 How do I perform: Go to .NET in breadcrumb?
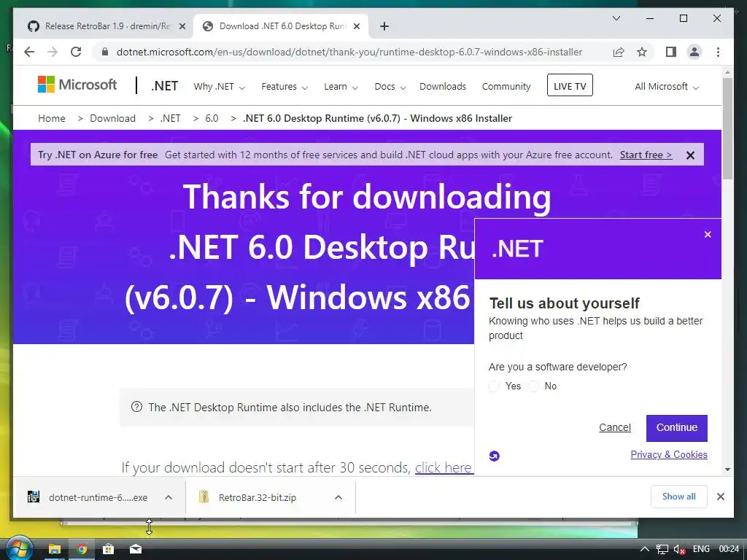click(x=170, y=118)
